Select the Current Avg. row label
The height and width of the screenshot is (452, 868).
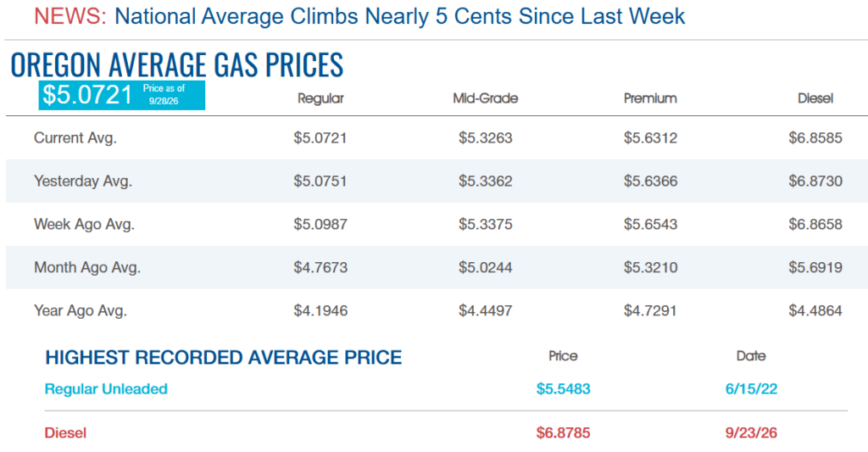coord(75,137)
